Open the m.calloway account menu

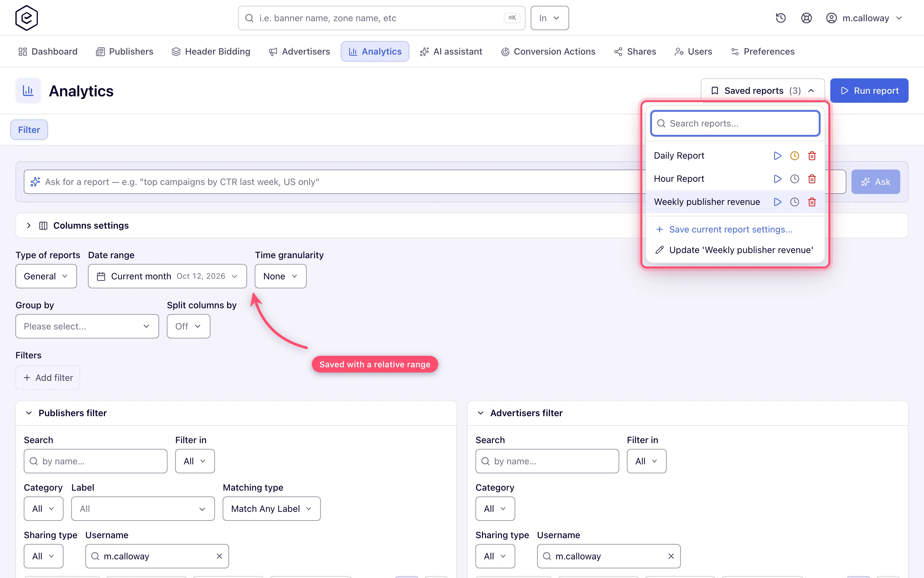coord(864,18)
